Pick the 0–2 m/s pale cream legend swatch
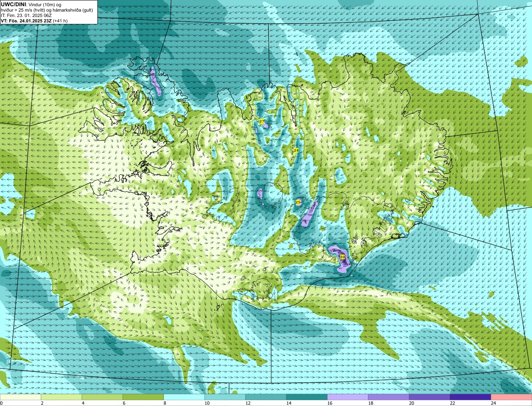The width and height of the screenshot is (532, 406). (20, 397)
